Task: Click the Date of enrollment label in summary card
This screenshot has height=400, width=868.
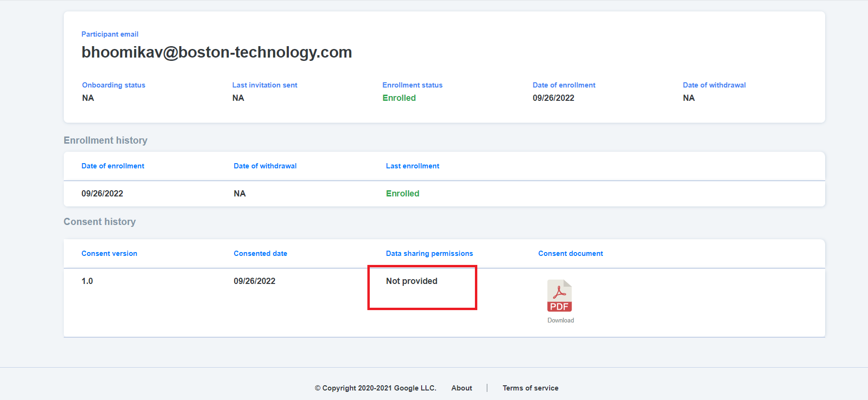Action: pyautogui.click(x=564, y=85)
